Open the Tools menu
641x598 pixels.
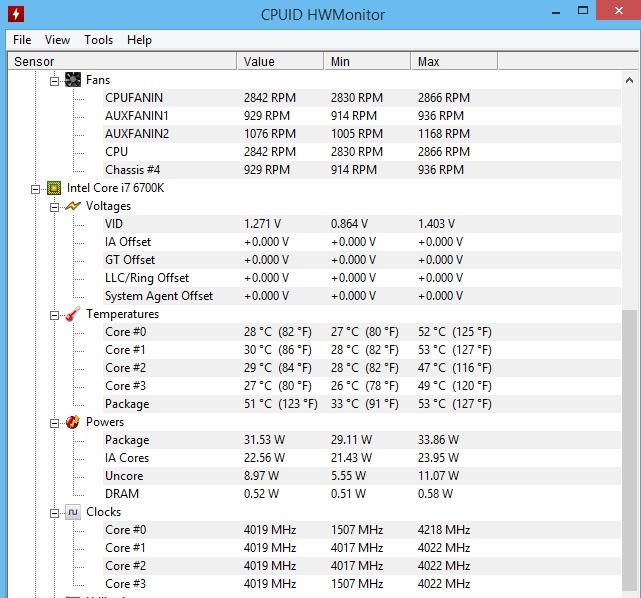(99, 40)
